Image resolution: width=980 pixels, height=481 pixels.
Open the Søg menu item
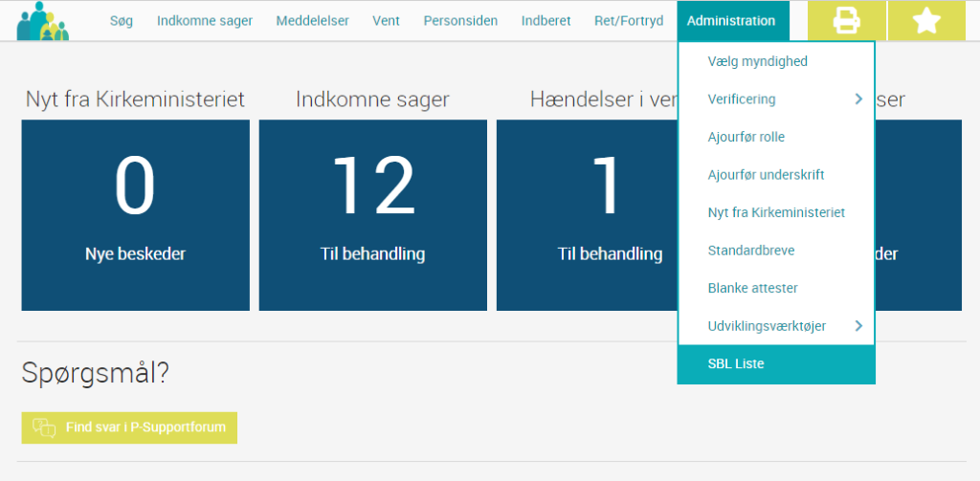pos(122,21)
